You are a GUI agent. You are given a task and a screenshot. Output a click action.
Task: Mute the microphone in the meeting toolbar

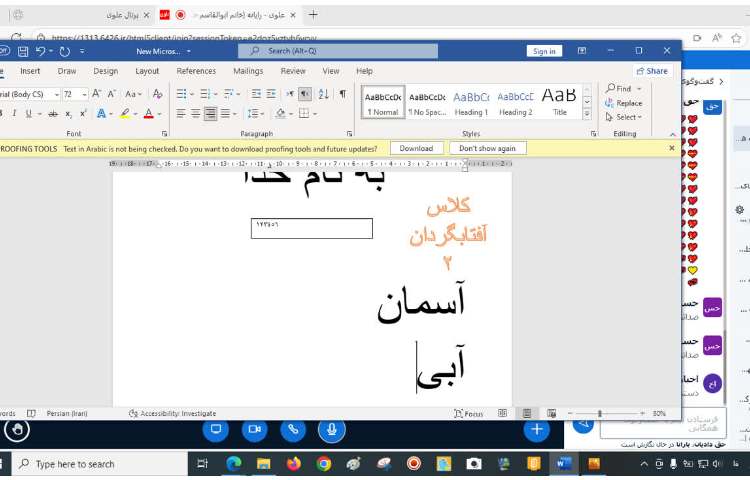(331, 429)
